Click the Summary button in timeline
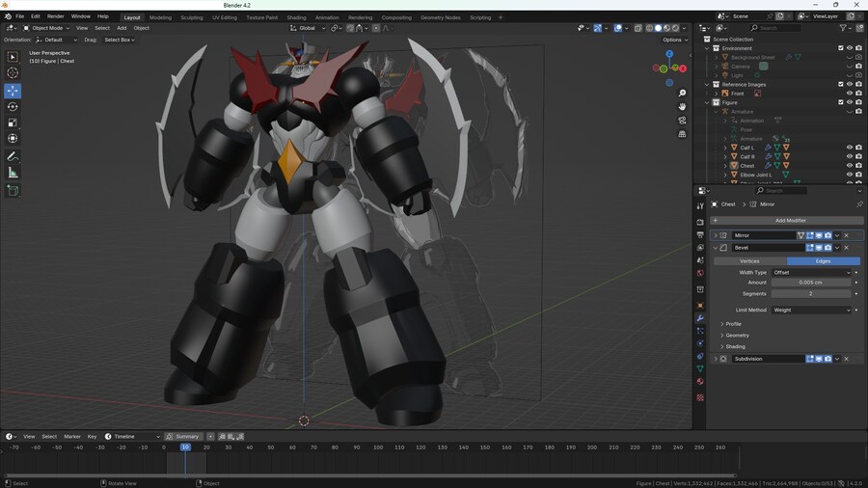The image size is (868, 488). coord(182,437)
